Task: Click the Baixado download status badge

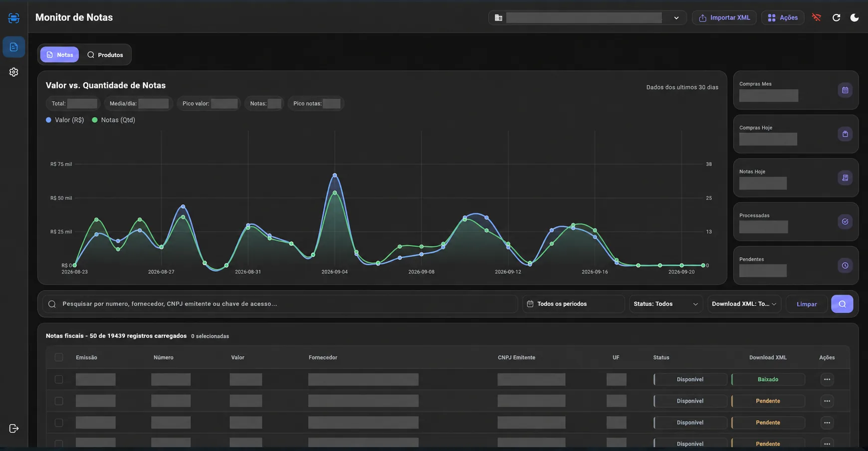Action: click(768, 379)
